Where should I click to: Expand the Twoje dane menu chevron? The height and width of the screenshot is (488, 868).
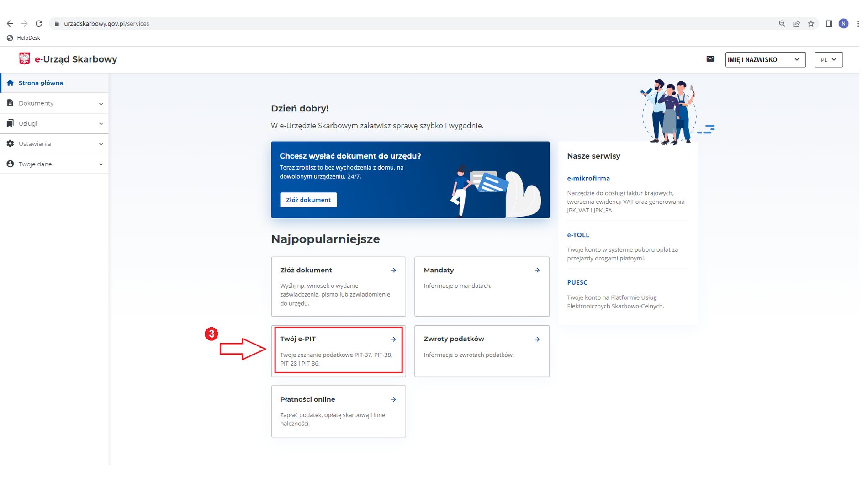[101, 164]
